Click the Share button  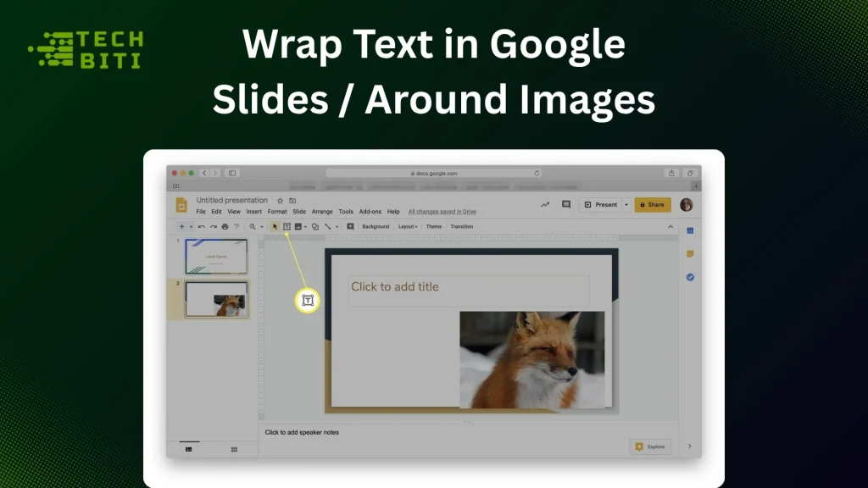652,204
